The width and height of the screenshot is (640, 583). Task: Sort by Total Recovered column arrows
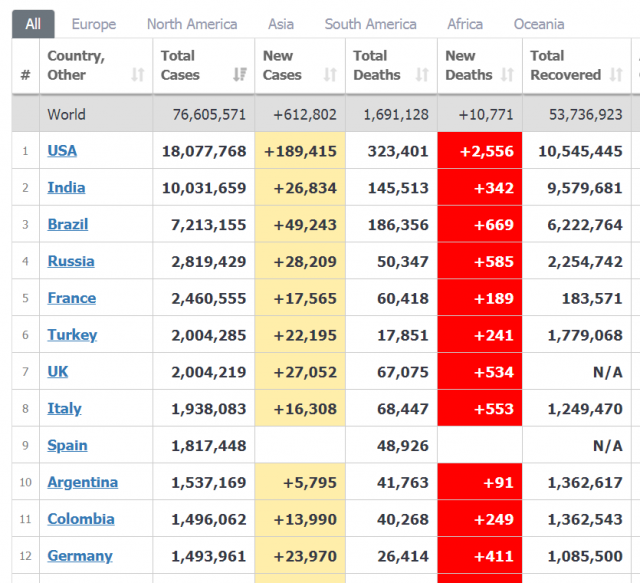coord(616,75)
